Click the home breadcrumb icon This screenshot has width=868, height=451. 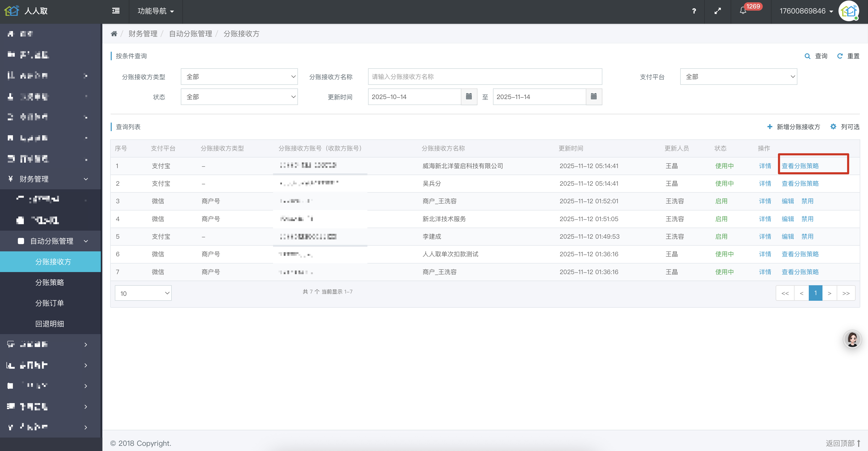(x=114, y=34)
